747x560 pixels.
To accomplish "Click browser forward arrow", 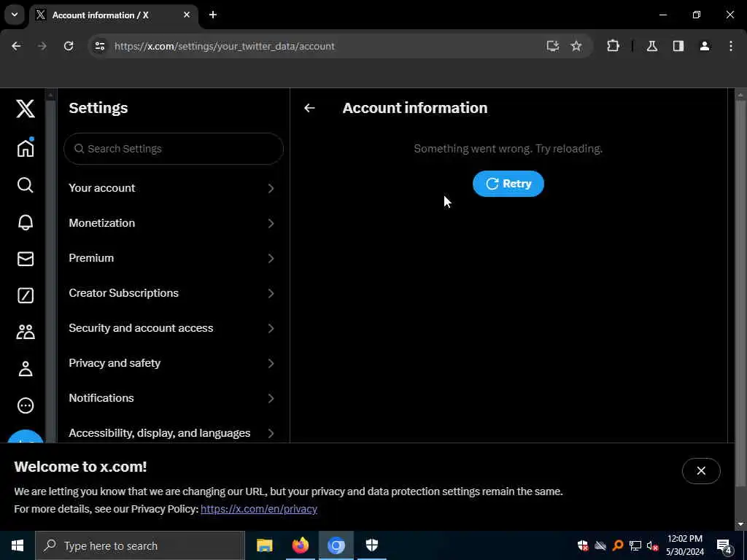I will [x=42, y=46].
